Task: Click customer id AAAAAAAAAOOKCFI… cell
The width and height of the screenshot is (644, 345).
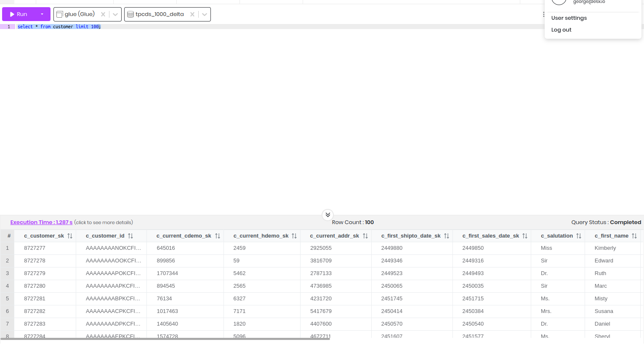Action: coord(113,261)
